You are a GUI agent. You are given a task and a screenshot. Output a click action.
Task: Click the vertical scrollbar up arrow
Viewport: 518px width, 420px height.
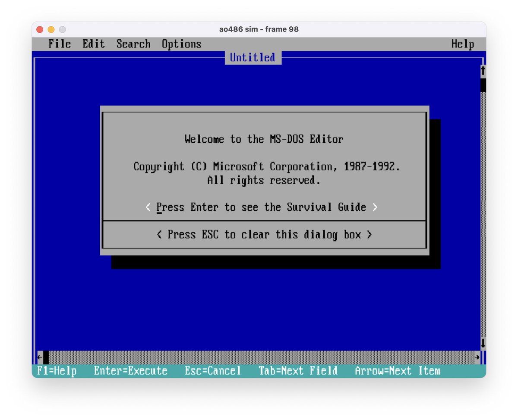tap(483, 71)
